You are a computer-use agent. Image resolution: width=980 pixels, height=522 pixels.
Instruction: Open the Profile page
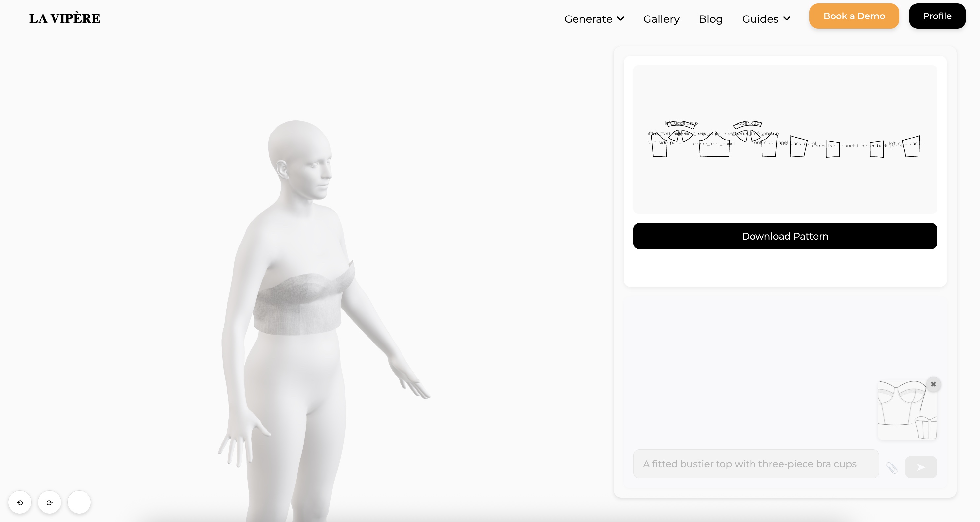937,16
